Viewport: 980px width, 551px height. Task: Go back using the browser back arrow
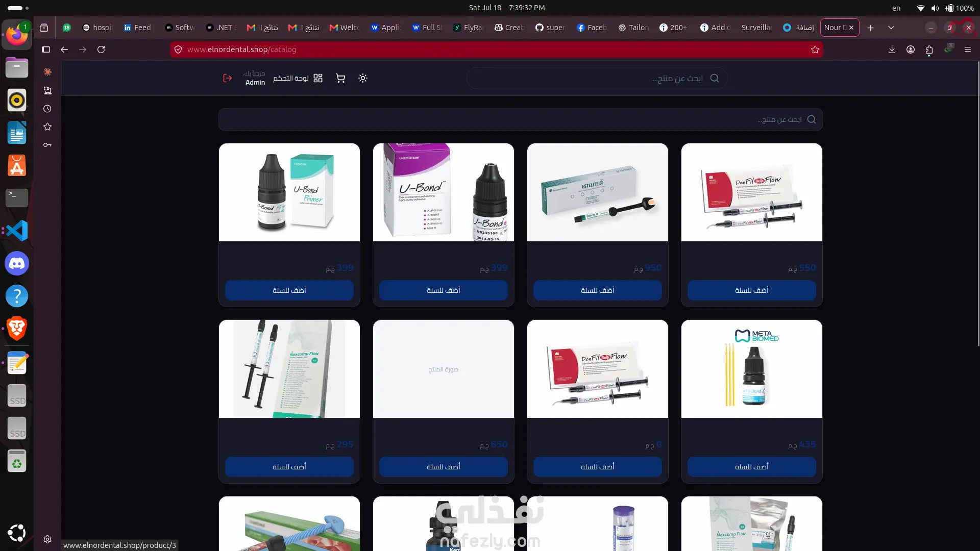point(64,49)
